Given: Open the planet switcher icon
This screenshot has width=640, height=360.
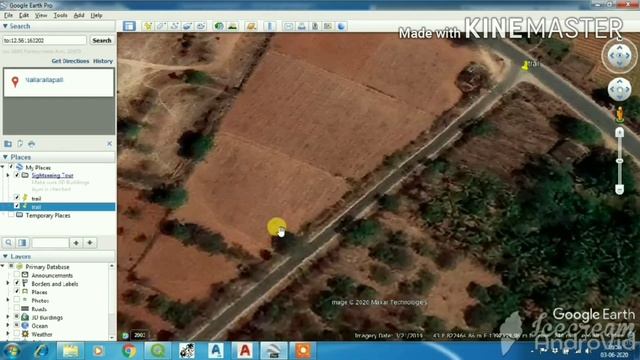Looking at the screenshot, I should [251, 26].
